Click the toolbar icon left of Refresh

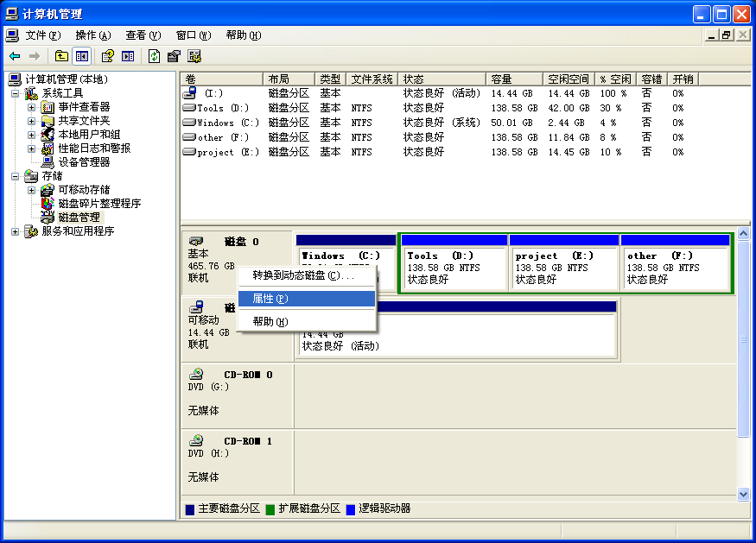(x=128, y=56)
